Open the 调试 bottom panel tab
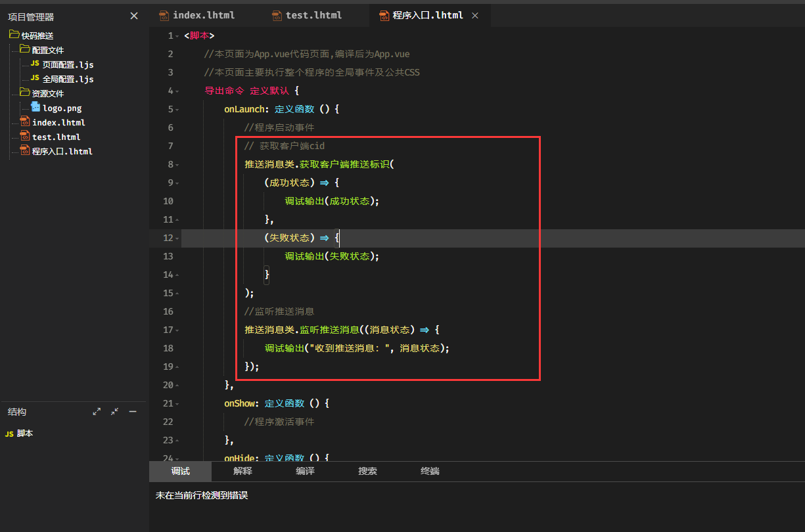This screenshot has width=805, height=532. tap(180, 472)
